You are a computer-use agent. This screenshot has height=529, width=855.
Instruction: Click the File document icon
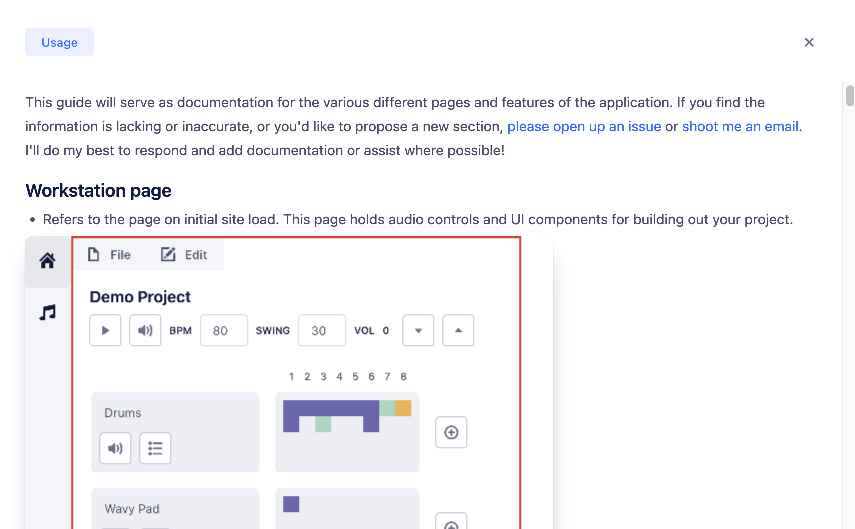click(x=94, y=255)
